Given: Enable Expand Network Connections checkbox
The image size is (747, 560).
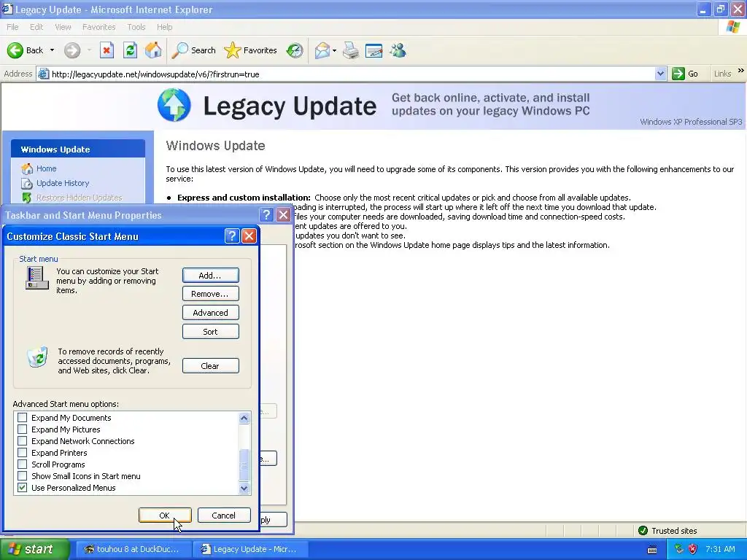Looking at the screenshot, I should [x=22, y=441].
